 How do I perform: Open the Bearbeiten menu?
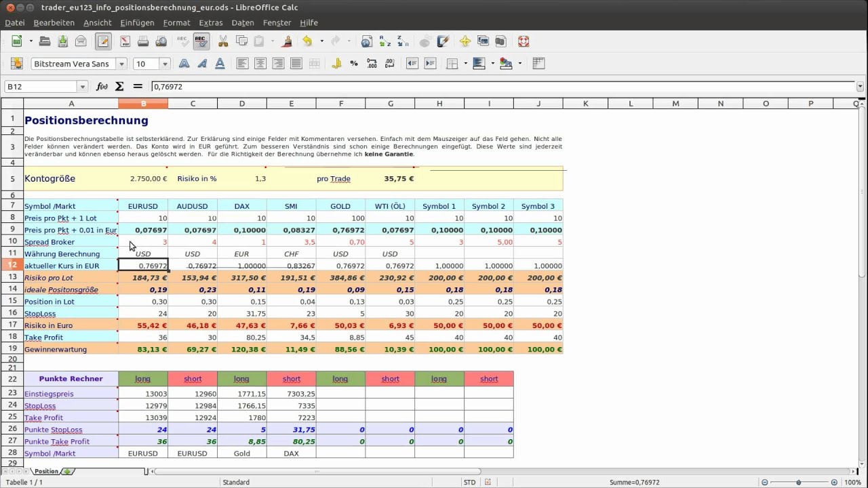coord(54,22)
